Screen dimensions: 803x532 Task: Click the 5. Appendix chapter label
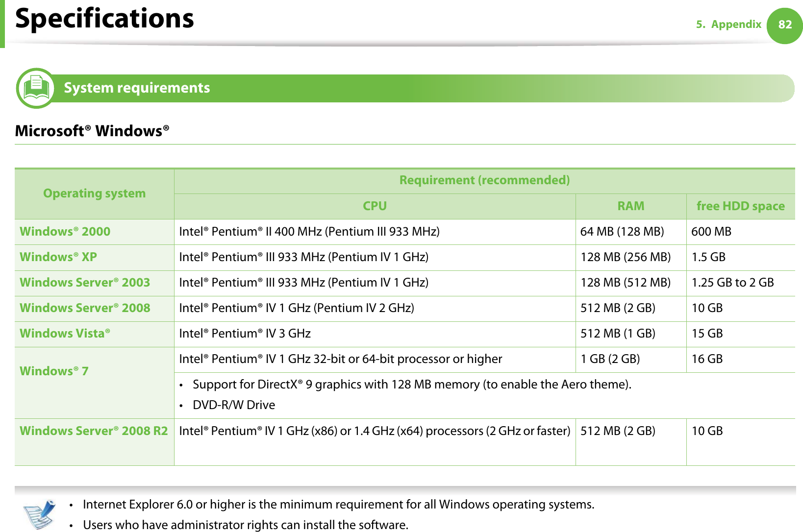(728, 24)
